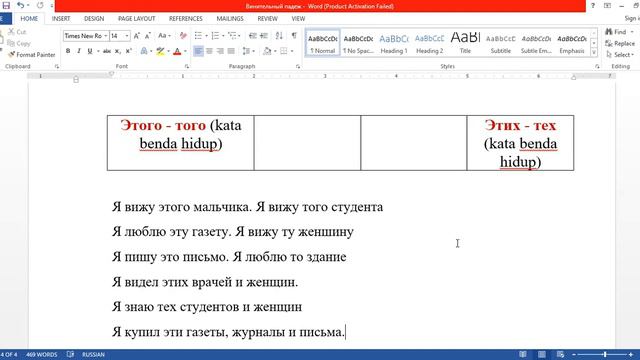Toggle Italic formatting
Screen dimensions: 640x360
coord(79,51)
